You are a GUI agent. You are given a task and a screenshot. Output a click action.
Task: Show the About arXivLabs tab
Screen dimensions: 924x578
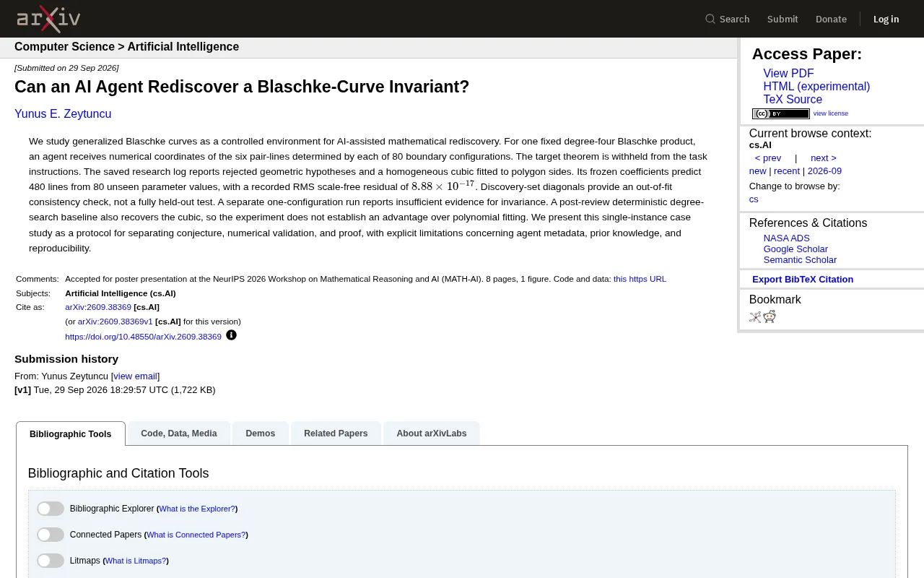point(432,433)
